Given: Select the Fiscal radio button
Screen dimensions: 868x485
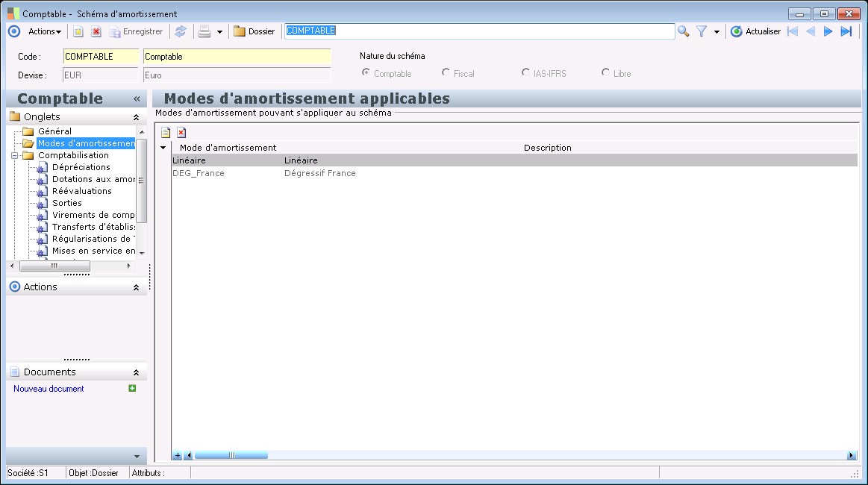Looking at the screenshot, I should point(446,72).
